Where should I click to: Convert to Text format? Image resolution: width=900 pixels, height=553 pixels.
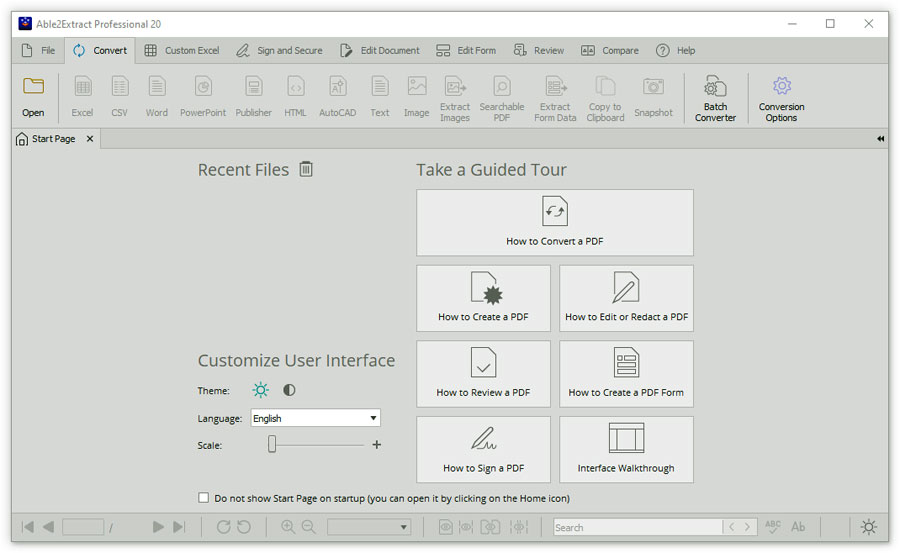point(379,96)
